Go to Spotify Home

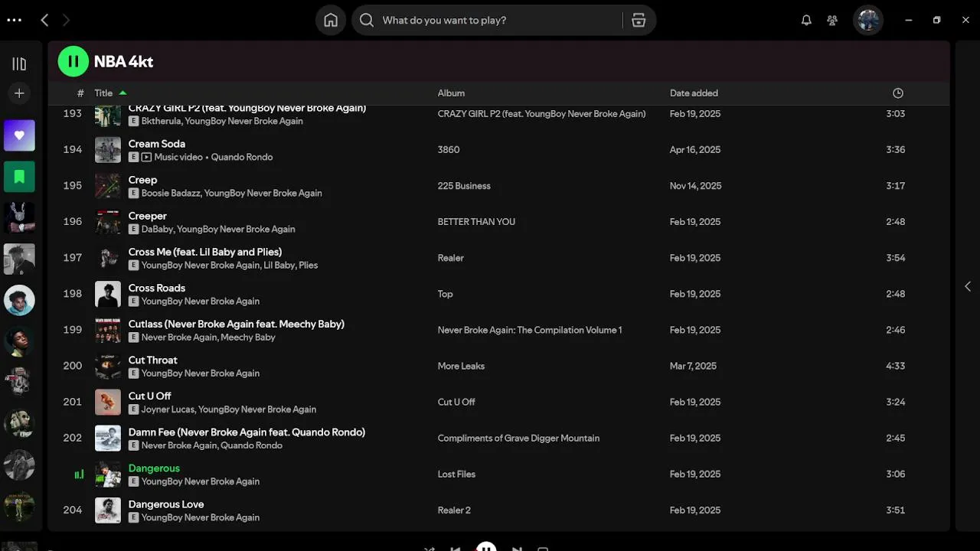pos(331,21)
